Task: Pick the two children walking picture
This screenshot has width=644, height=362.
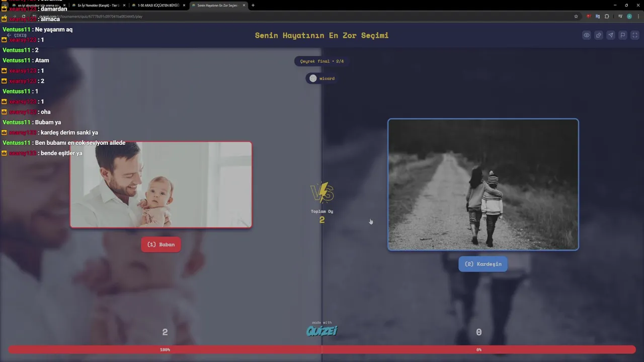Action: point(483,185)
